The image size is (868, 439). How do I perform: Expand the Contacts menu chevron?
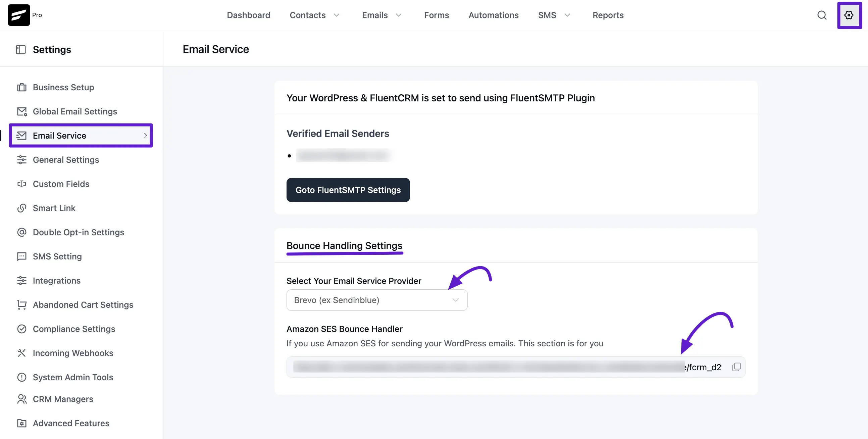pos(336,15)
